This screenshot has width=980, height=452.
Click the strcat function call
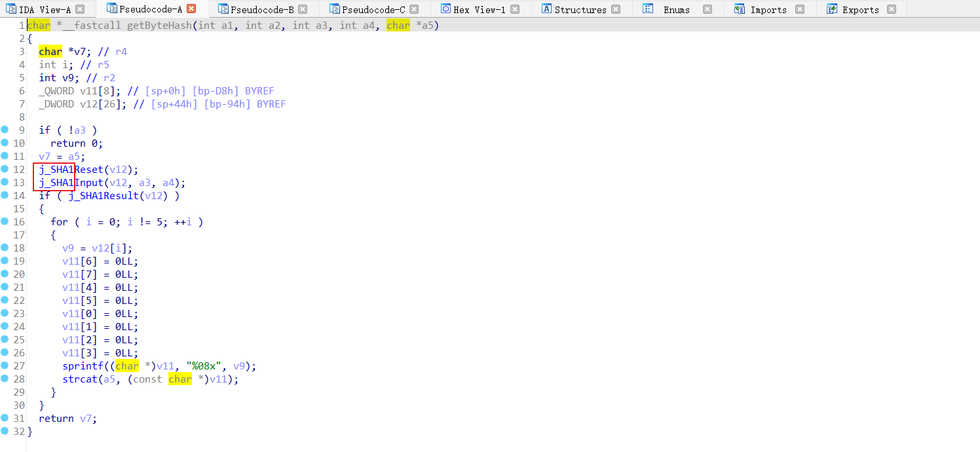point(80,379)
